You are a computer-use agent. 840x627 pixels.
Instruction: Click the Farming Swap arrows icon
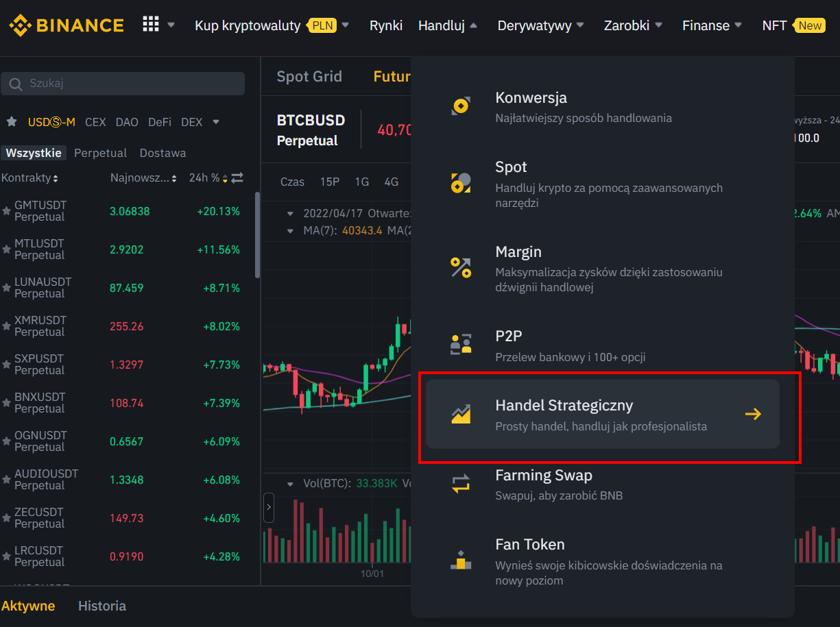461,484
